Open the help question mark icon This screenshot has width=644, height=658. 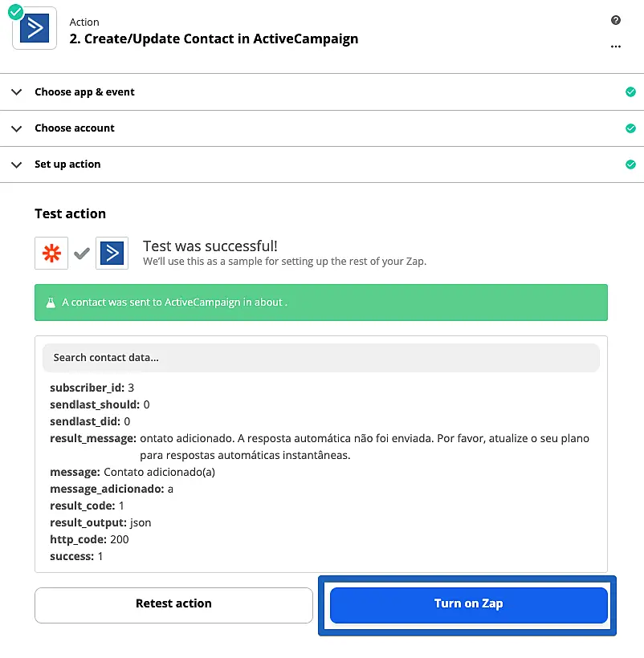pyautogui.click(x=616, y=21)
